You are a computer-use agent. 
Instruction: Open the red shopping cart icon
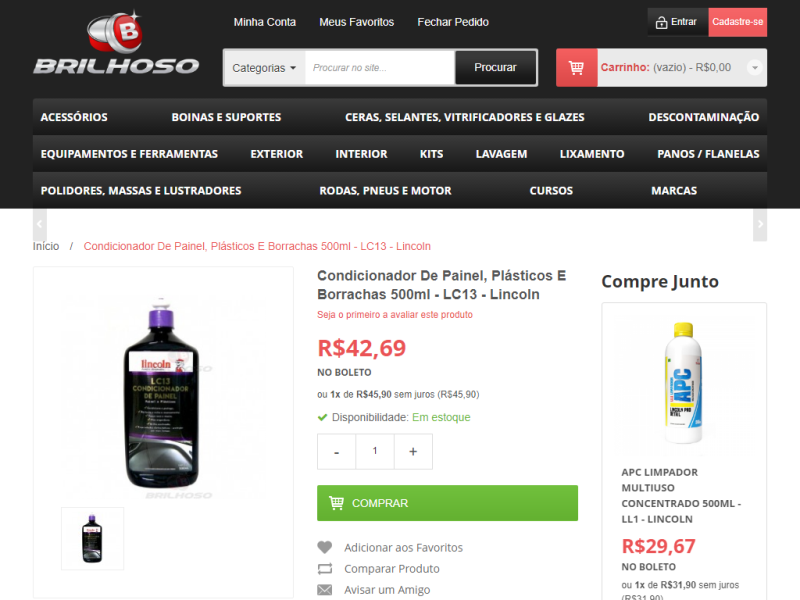click(x=577, y=67)
